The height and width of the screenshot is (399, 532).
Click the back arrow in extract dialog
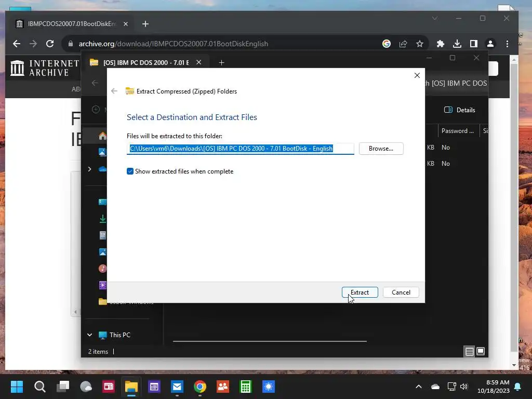114,91
